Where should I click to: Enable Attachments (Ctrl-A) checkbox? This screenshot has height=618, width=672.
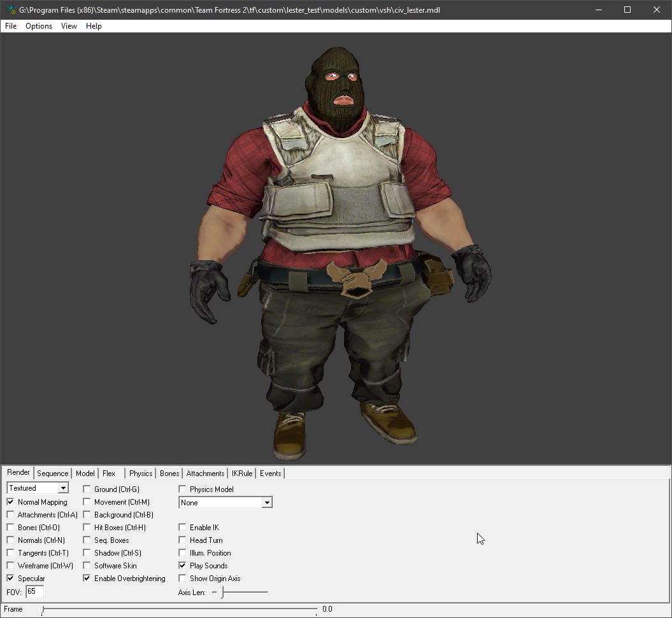click(10, 514)
